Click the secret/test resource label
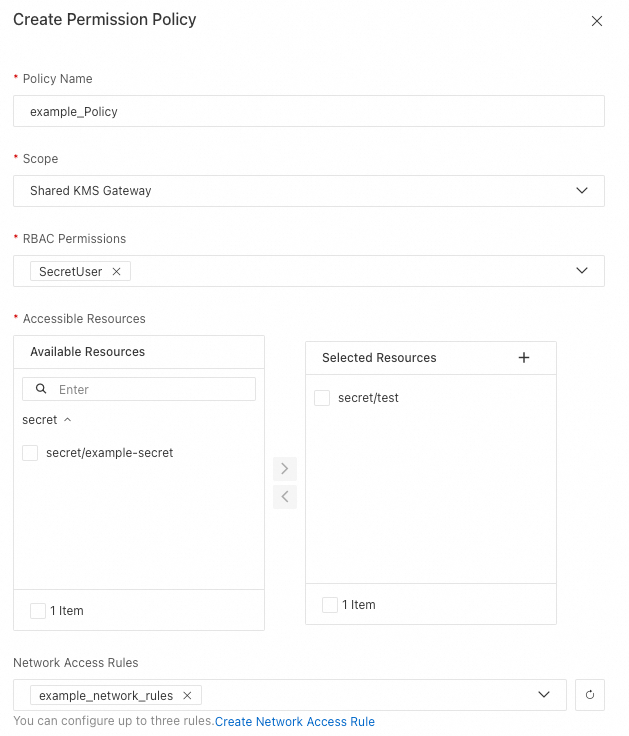629x736 pixels. click(368, 398)
